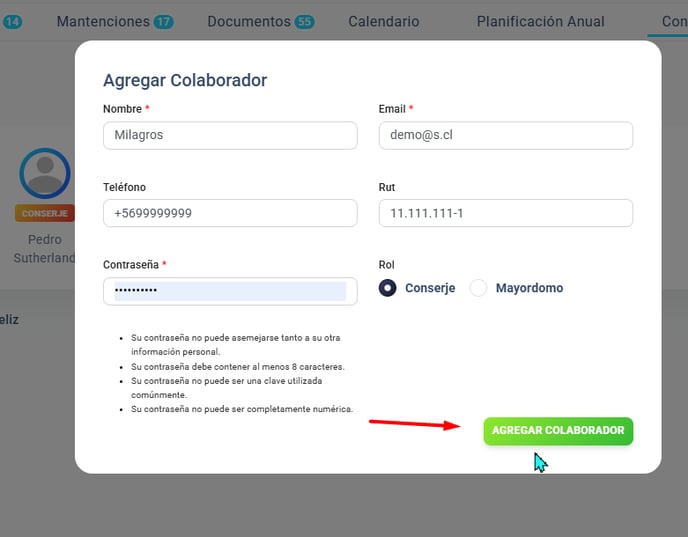Open the Calendario tab

pos(383,21)
